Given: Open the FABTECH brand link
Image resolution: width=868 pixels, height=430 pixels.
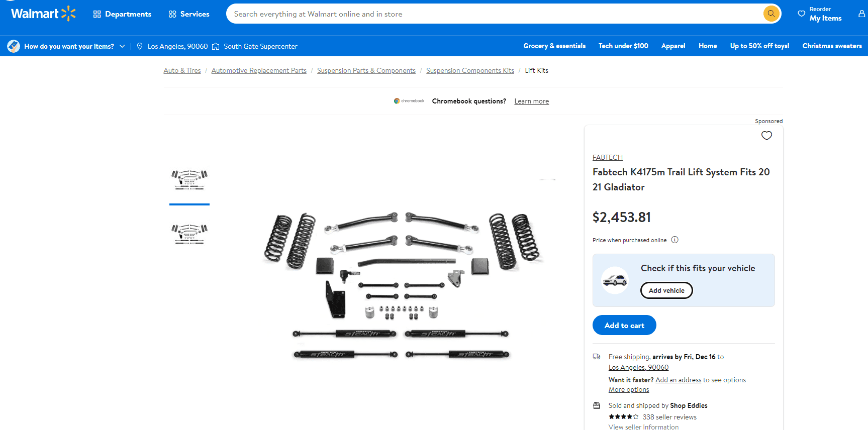Looking at the screenshot, I should click(x=607, y=157).
